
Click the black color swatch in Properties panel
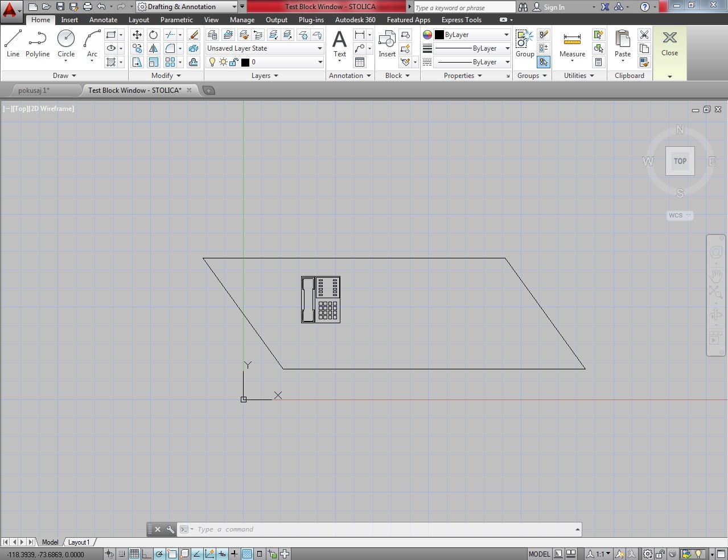[439, 35]
